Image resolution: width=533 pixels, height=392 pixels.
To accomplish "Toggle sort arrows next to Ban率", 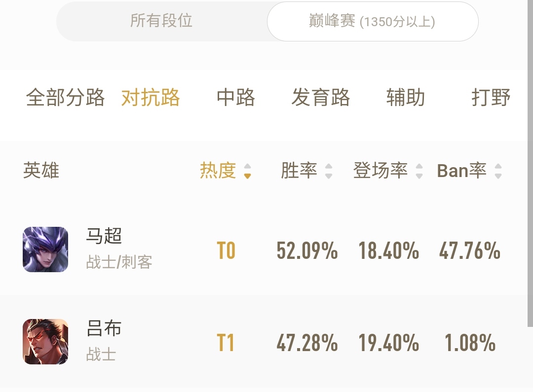I will click(498, 171).
